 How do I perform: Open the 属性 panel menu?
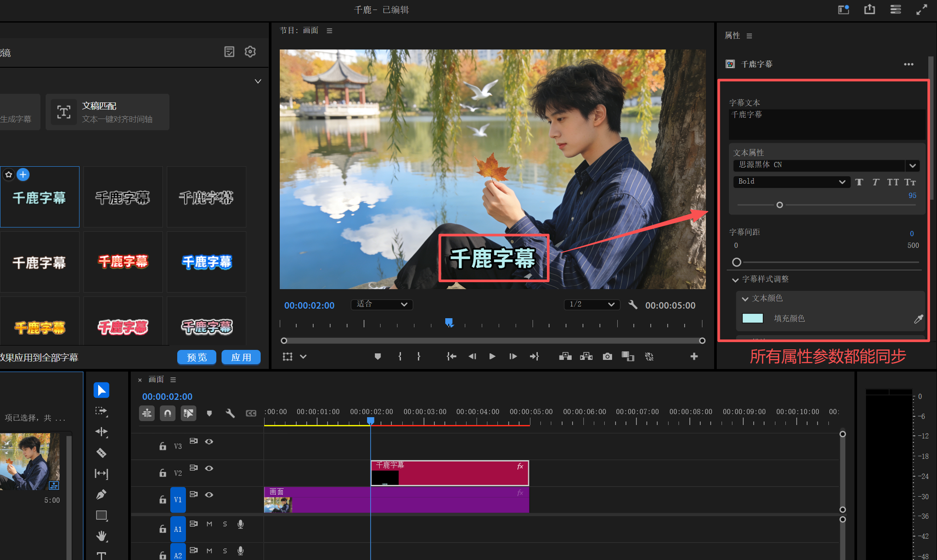(x=749, y=36)
